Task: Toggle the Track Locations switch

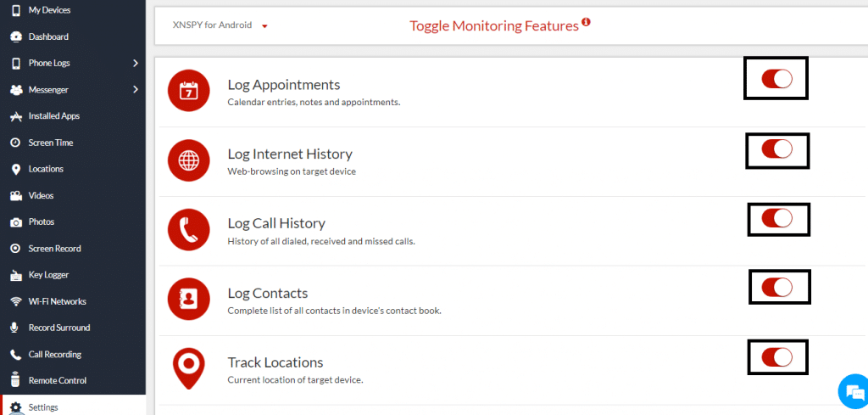Action: click(776, 358)
